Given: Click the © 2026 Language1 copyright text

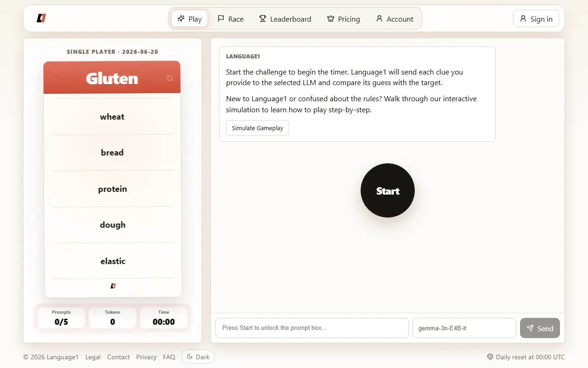Looking at the screenshot, I should 51,357.
